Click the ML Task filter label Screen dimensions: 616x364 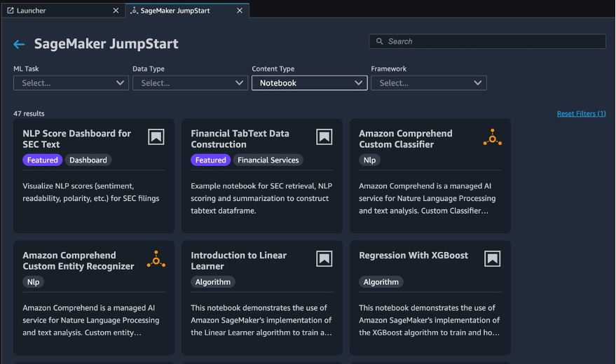coord(27,69)
